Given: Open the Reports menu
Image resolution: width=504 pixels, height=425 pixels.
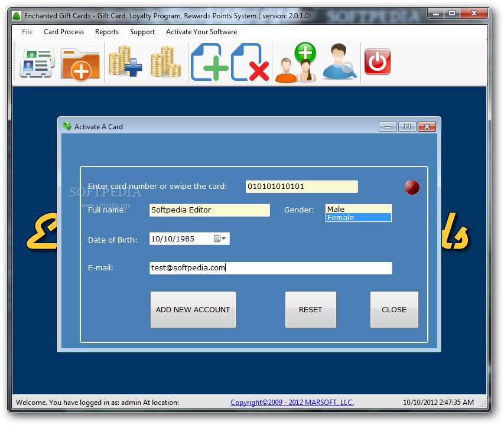Looking at the screenshot, I should 107,32.
